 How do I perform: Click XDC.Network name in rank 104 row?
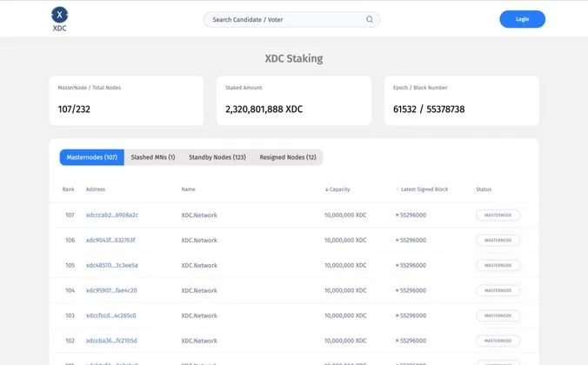[x=199, y=290]
